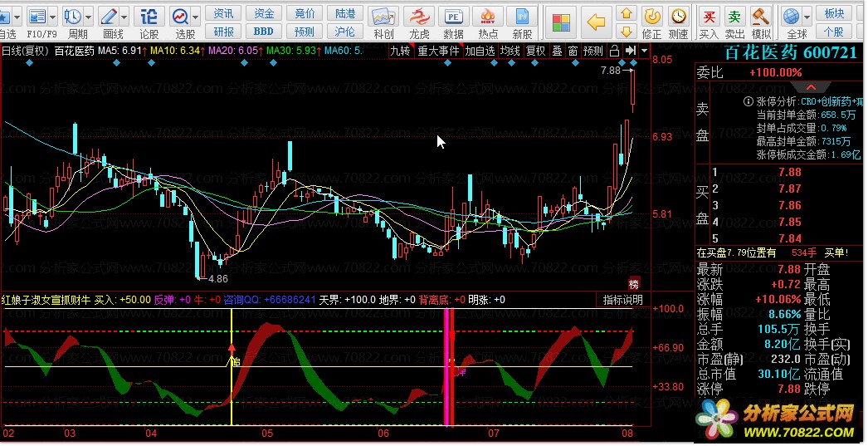Open the 科创 board chart icon
Viewport: 868px width, 446px height.
pos(383,17)
